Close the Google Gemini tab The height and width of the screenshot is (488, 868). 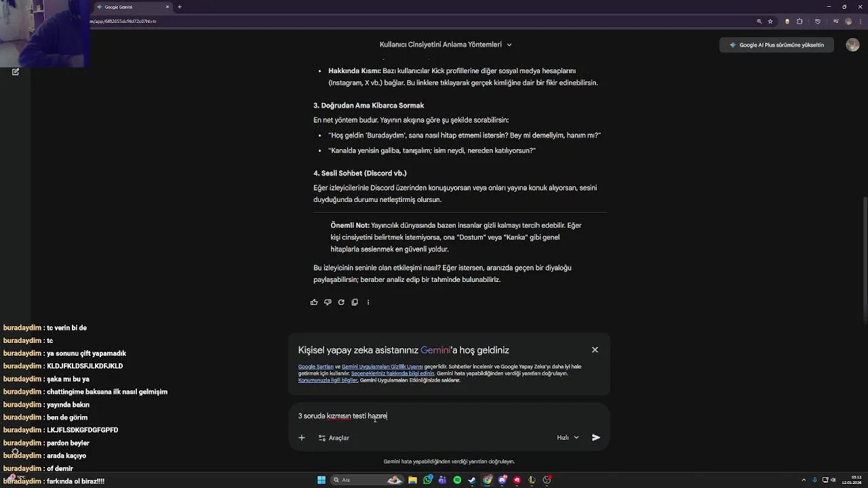click(x=167, y=7)
